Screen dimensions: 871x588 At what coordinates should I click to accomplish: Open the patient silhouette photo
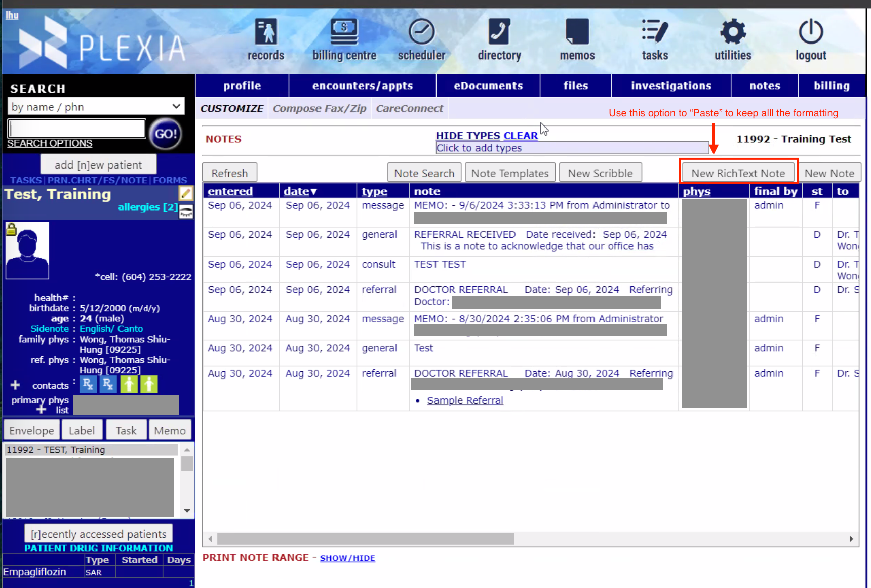pos(27,250)
